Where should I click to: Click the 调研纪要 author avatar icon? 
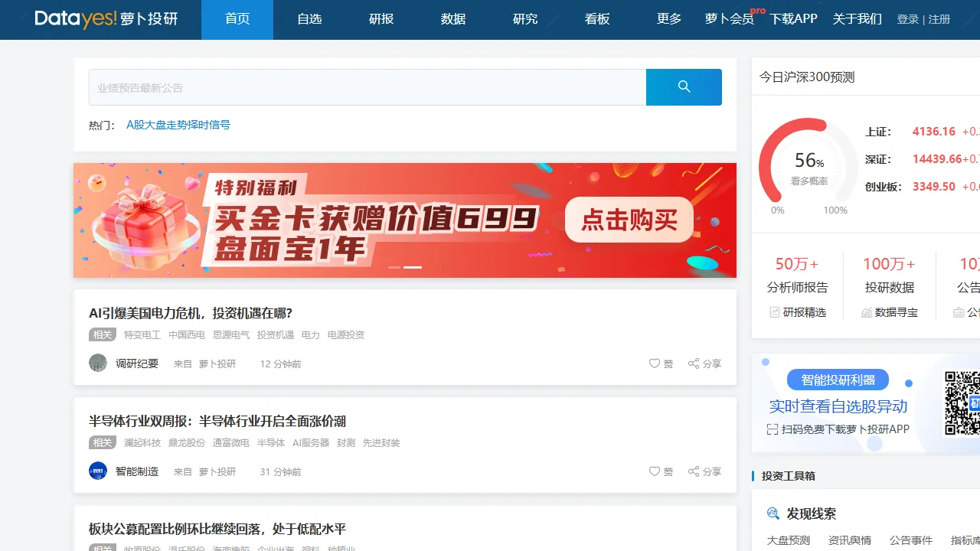[x=98, y=363]
